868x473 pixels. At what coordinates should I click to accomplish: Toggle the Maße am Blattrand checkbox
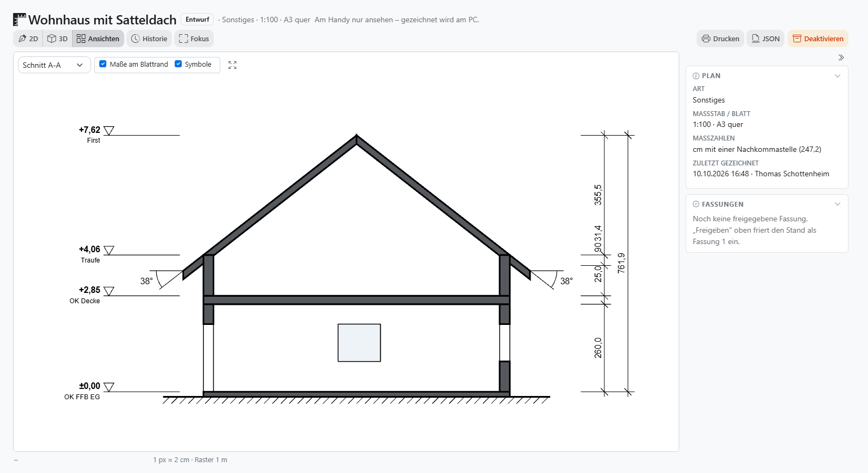(x=103, y=64)
